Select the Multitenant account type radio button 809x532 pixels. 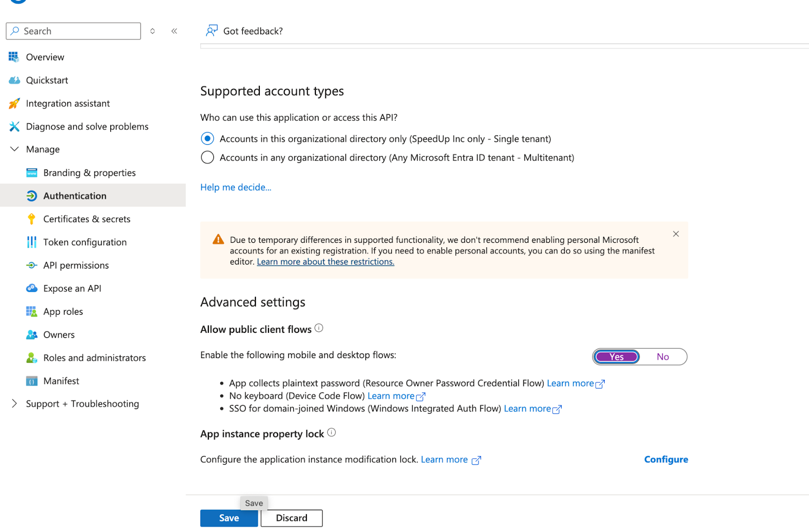pyautogui.click(x=207, y=158)
